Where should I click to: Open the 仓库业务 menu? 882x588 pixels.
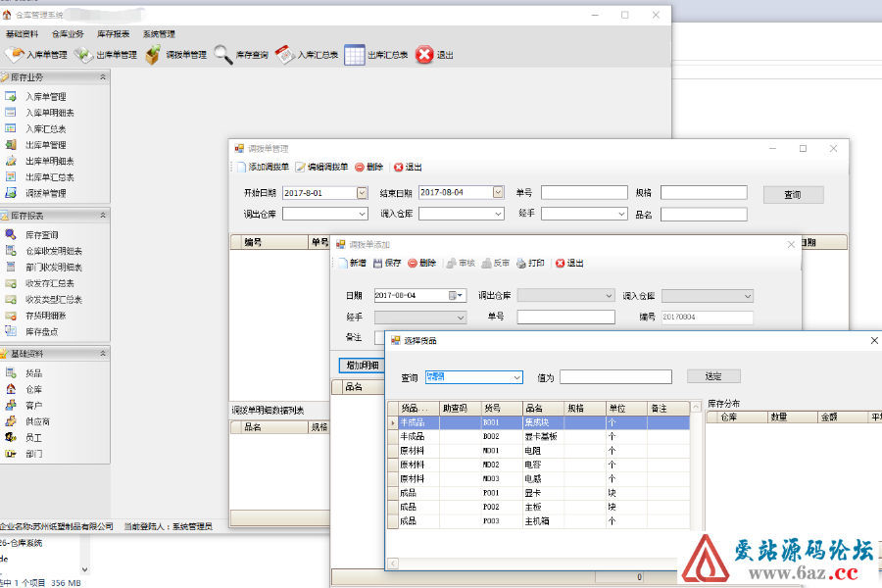coord(68,34)
